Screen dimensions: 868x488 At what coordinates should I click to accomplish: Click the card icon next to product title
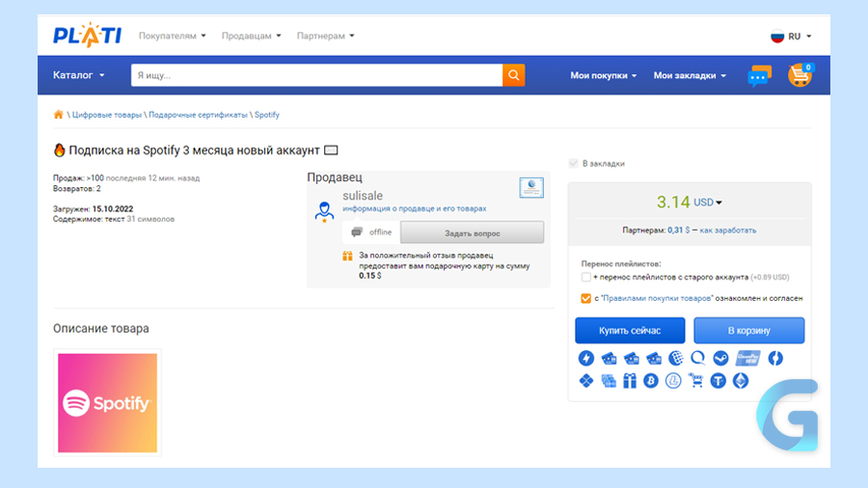[331, 149]
